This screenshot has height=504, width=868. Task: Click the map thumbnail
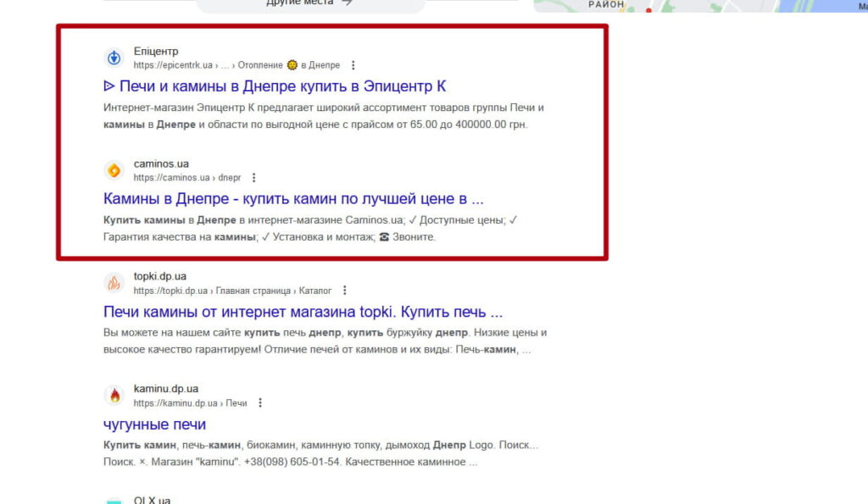(x=700, y=6)
